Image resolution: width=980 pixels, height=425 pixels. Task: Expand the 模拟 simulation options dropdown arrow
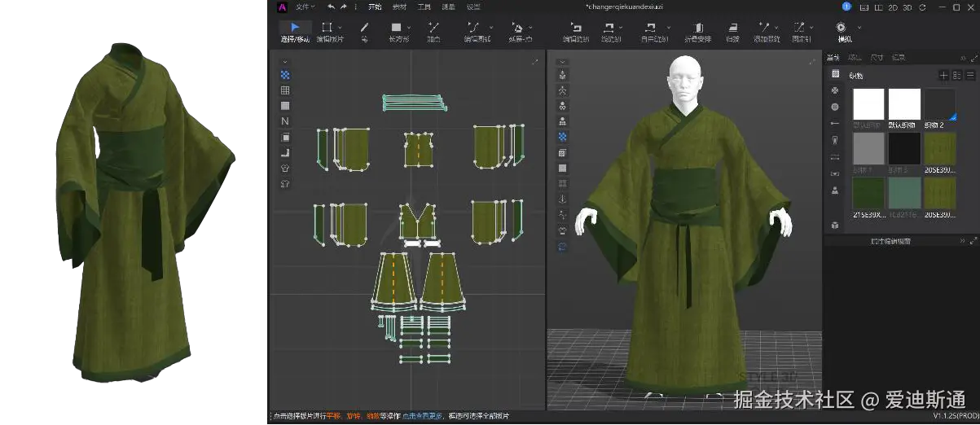coord(858,27)
